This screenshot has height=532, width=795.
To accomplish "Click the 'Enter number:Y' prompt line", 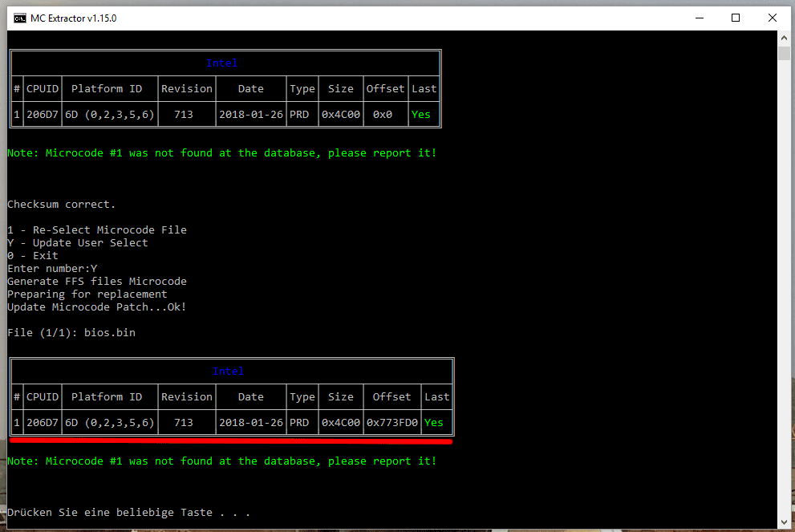I will [52, 268].
